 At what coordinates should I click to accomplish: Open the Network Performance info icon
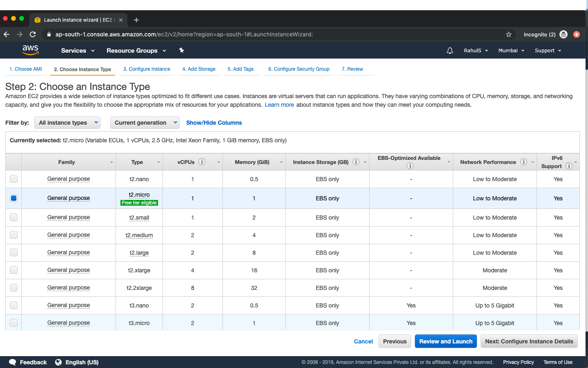[x=523, y=162]
